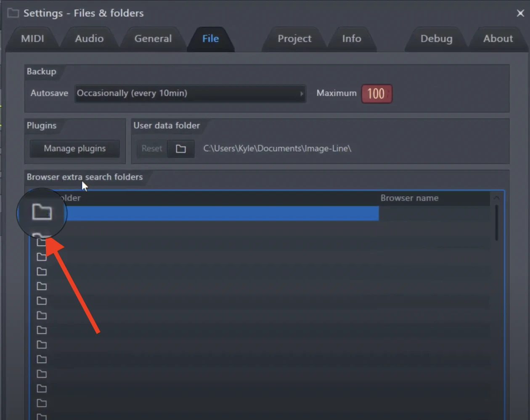The height and width of the screenshot is (420, 530).
Task: Click the settings folder icon in title bar
Action: 13,13
